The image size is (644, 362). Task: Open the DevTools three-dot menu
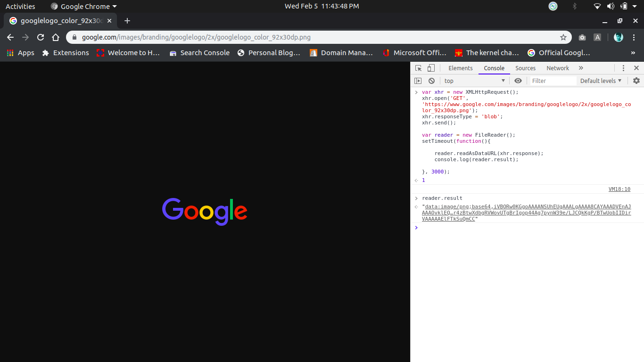click(623, 68)
